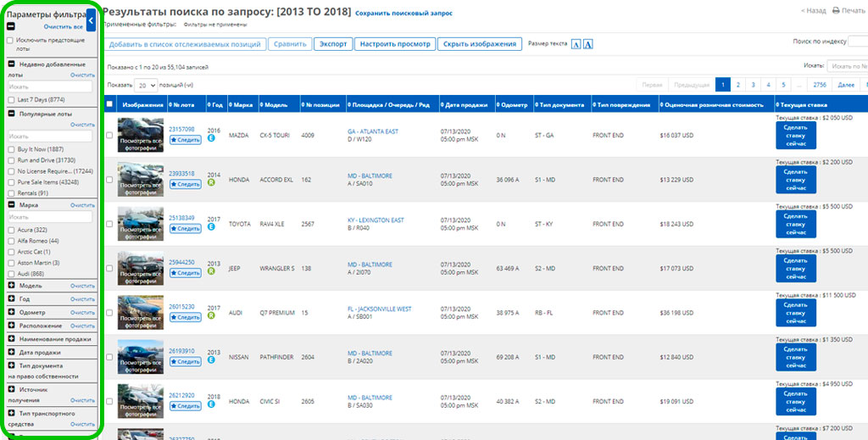This screenshot has width=868, height=440.
Task: Check the Acura (322) make filter
Action: (12, 230)
